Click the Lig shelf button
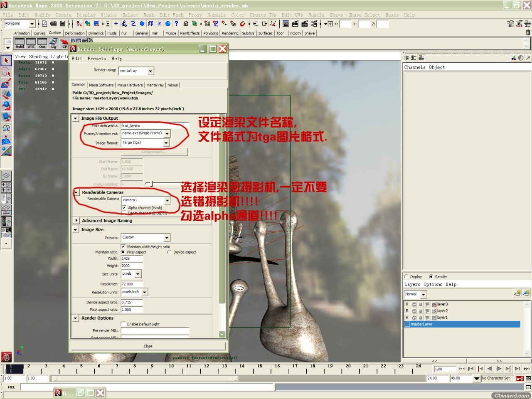This screenshot has height=399, width=532. (53, 43)
